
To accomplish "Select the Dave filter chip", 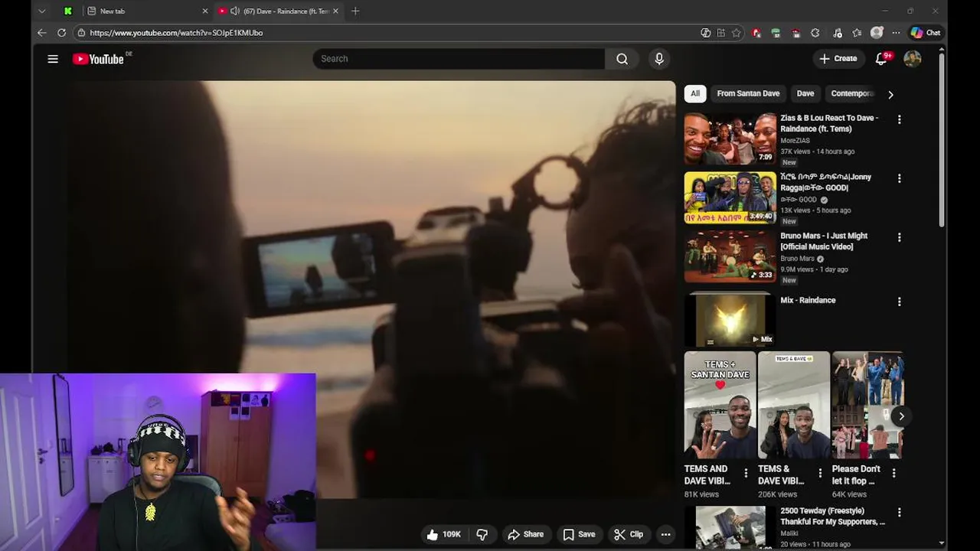I will [805, 93].
